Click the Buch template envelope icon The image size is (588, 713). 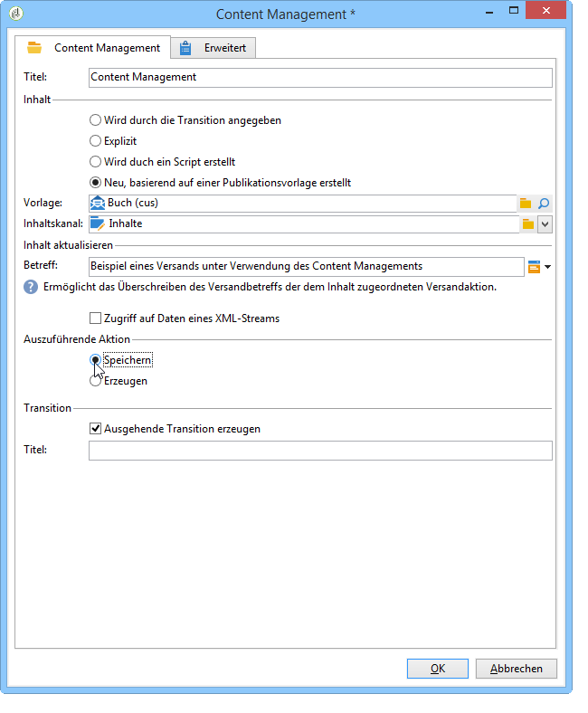[x=98, y=203]
